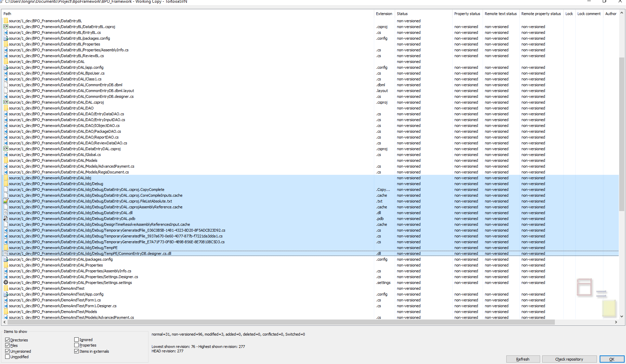The image size is (626, 364).
Task: Select the DAO/ReportDAO.cs row
Action: tap(310, 137)
